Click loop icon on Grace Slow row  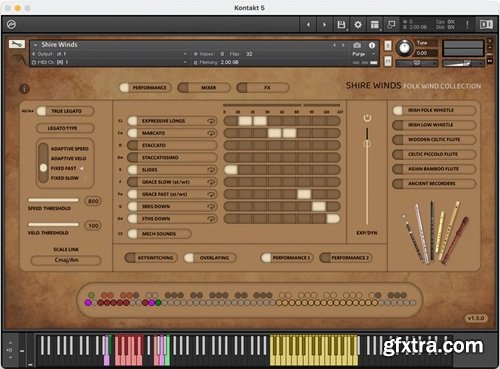click(211, 182)
